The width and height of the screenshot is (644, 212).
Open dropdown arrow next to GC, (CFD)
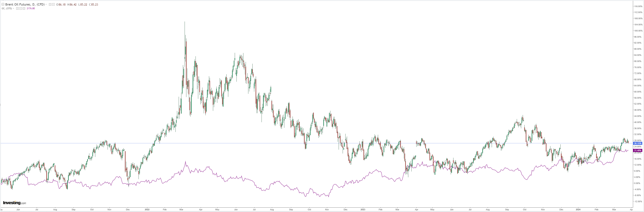(x=14, y=8)
